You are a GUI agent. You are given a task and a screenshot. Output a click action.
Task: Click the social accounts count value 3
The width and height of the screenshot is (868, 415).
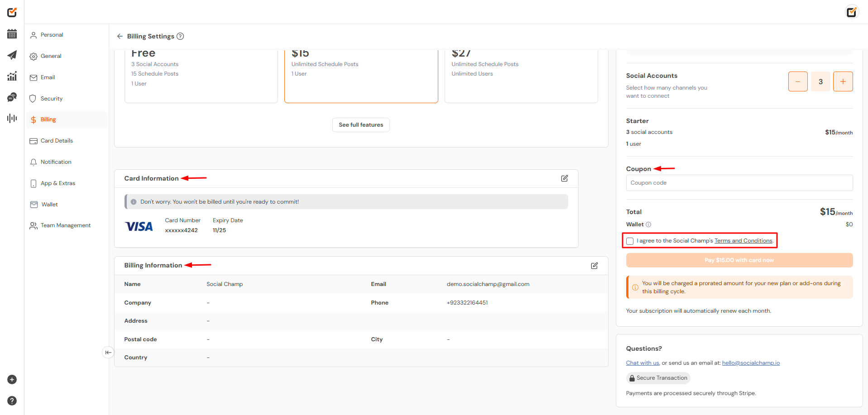click(820, 81)
